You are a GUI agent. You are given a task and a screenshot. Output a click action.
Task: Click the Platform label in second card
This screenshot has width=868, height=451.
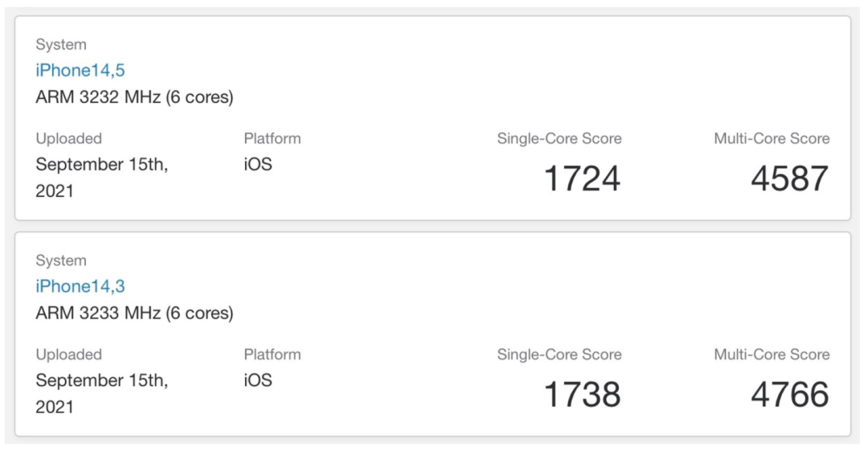272,355
